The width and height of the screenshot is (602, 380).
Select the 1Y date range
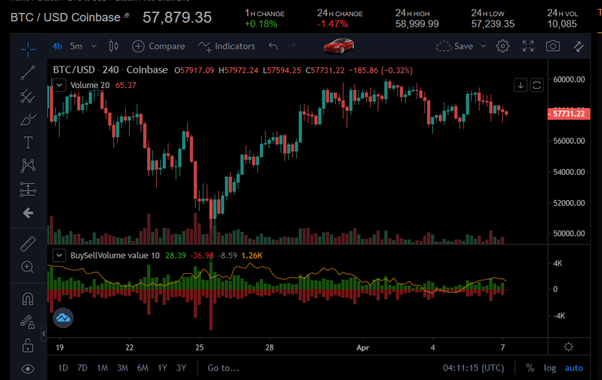click(162, 368)
